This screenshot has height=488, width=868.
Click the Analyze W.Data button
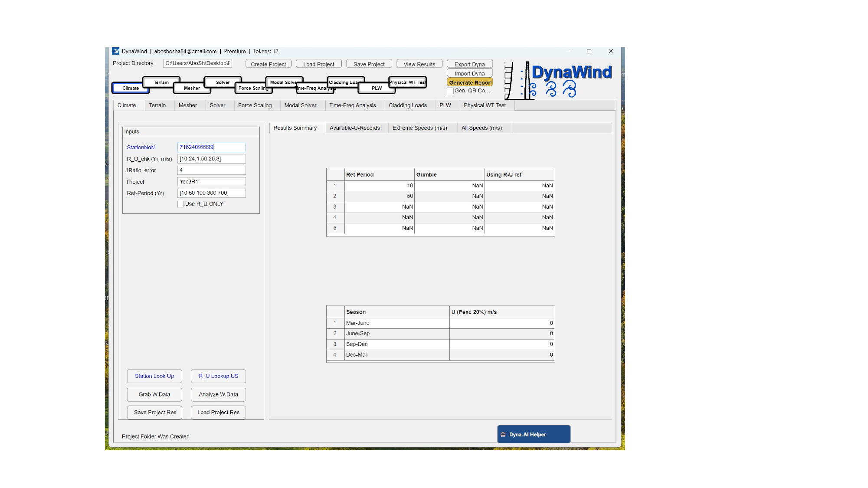(x=218, y=394)
